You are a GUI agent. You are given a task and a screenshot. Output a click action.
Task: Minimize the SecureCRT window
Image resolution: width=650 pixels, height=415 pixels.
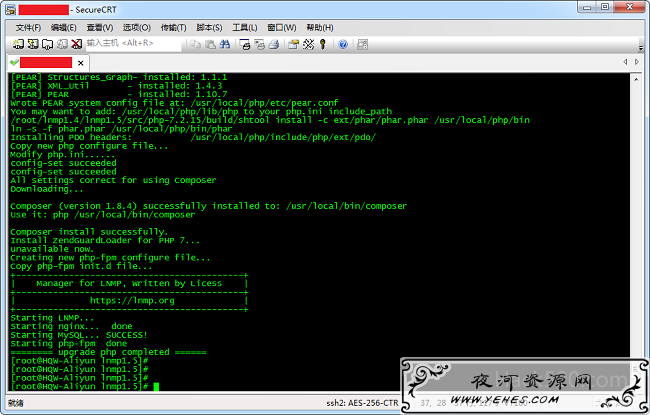click(587, 7)
